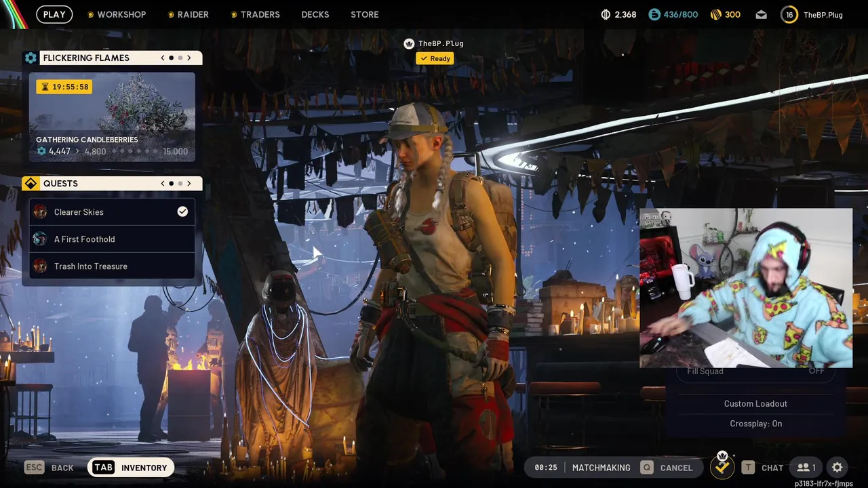
Task: Open the Clearer Skies quest
Action: pyautogui.click(x=112, y=211)
